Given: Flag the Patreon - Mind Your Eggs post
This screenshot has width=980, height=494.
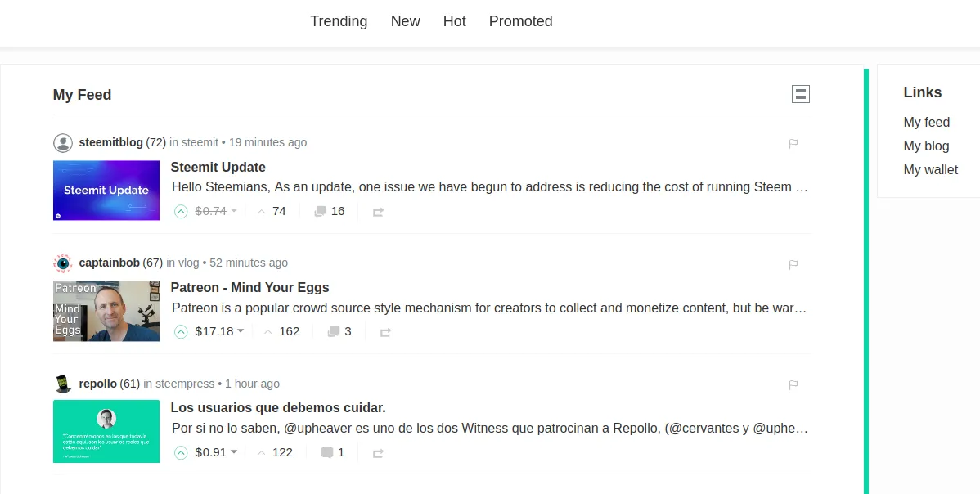Looking at the screenshot, I should click(793, 264).
